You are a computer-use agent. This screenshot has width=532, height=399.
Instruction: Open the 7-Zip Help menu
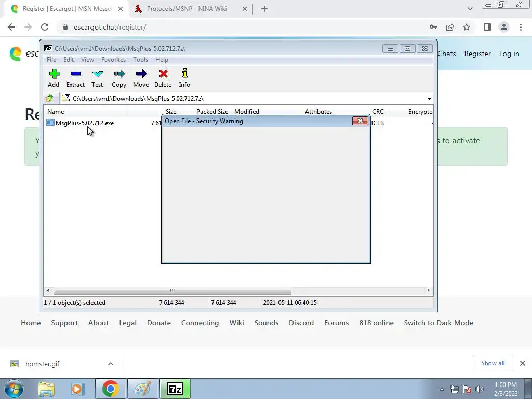[162, 60]
